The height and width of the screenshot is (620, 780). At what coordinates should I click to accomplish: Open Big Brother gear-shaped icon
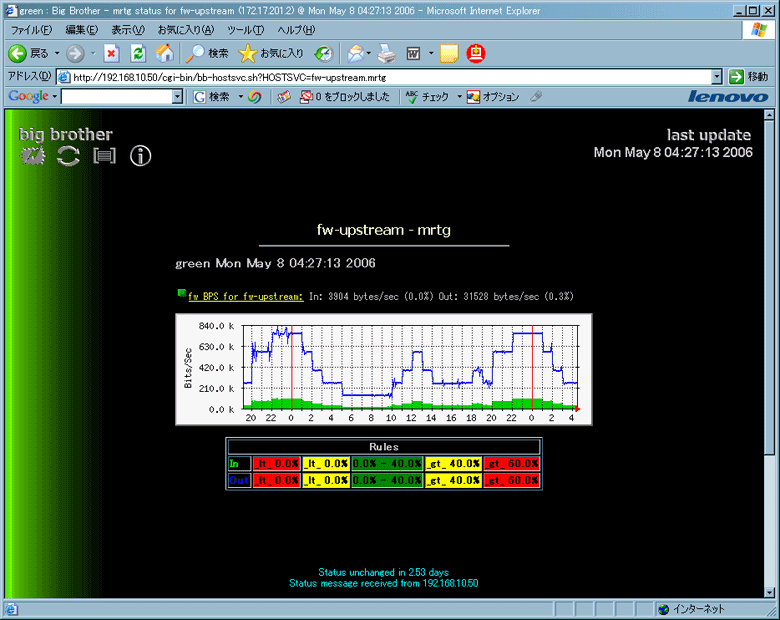33,155
